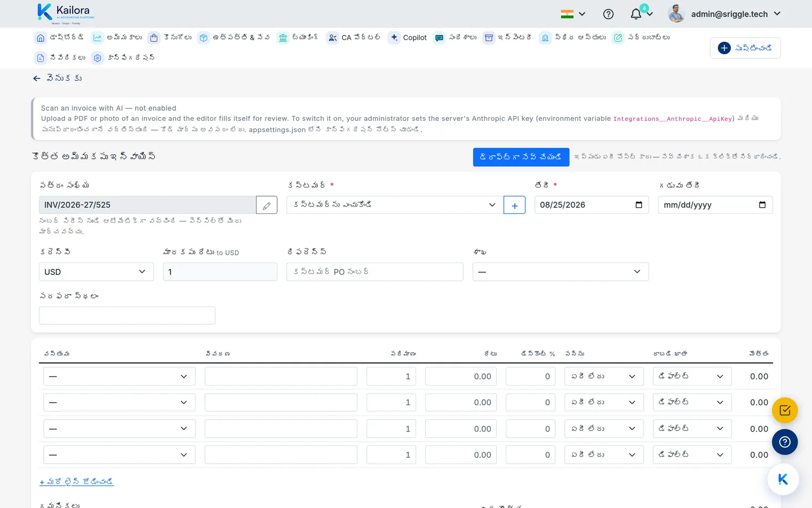
Task: Expand the India flag language selector
Action: 573,14
